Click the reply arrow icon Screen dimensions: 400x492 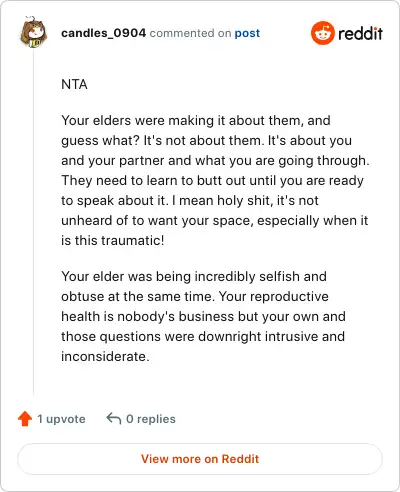pos(114,418)
